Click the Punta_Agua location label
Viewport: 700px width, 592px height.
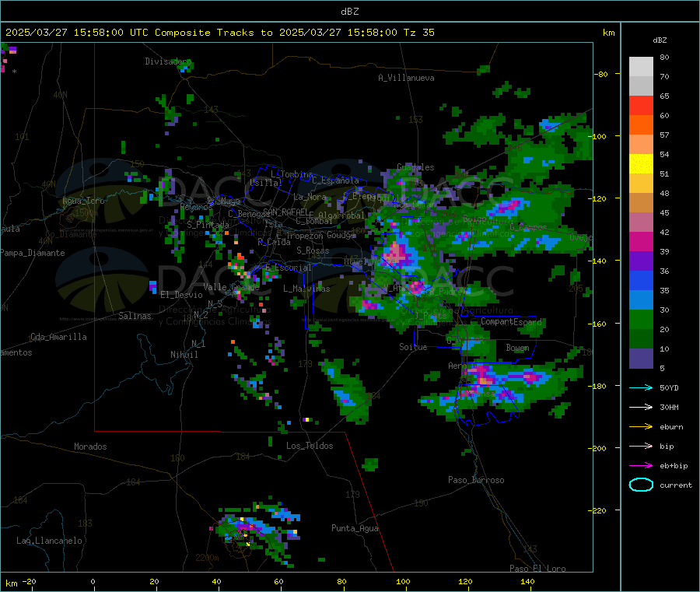click(355, 528)
